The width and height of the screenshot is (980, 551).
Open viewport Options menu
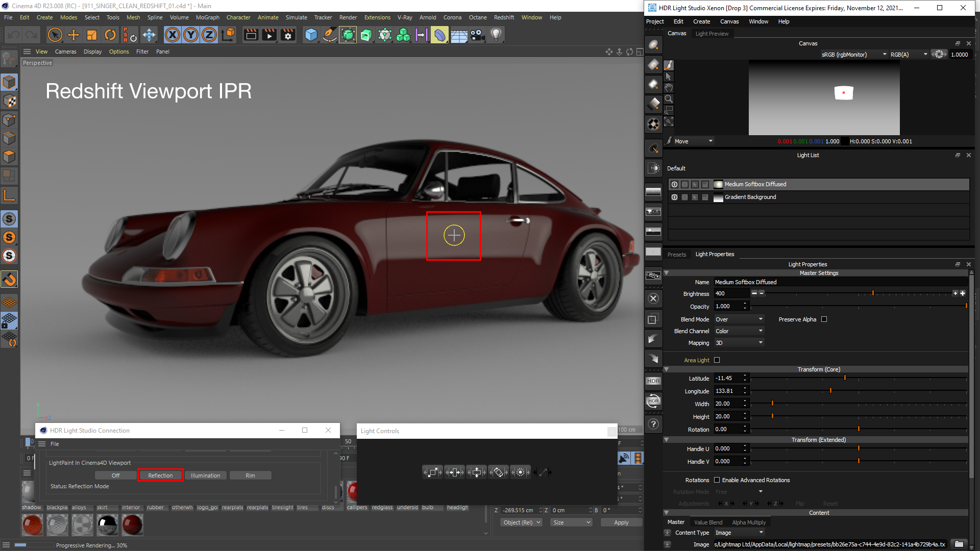point(119,52)
